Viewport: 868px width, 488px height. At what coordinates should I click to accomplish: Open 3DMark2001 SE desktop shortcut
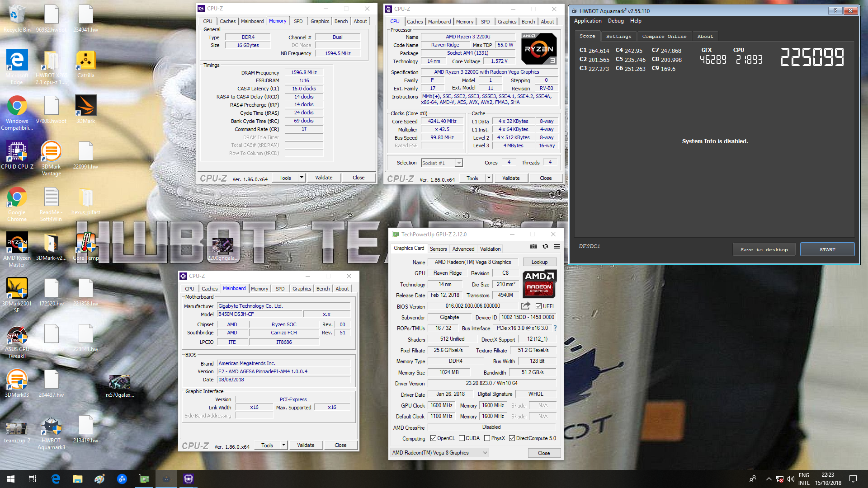coord(17,296)
